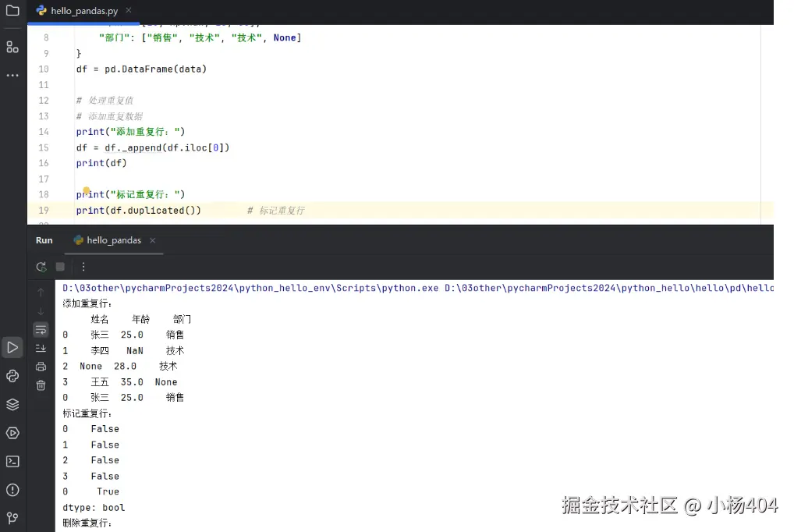Open the Problems tool window icon
This screenshot has height=532, width=794.
pos(12,490)
